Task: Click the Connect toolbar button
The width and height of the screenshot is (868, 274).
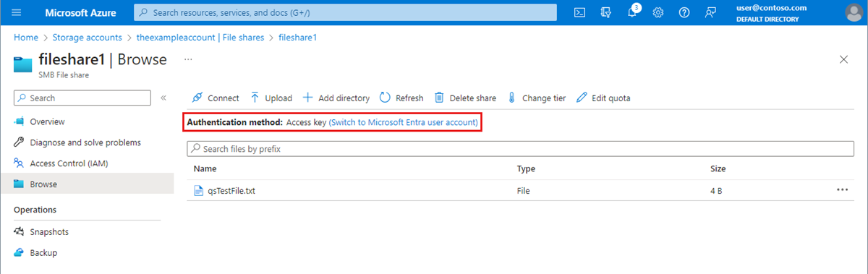Action: pyautogui.click(x=215, y=98)
